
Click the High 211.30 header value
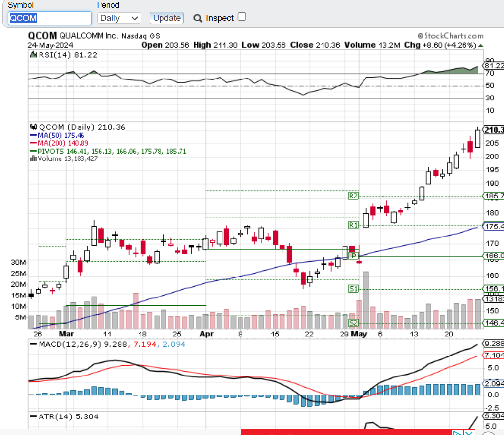[x=215, y=45]
